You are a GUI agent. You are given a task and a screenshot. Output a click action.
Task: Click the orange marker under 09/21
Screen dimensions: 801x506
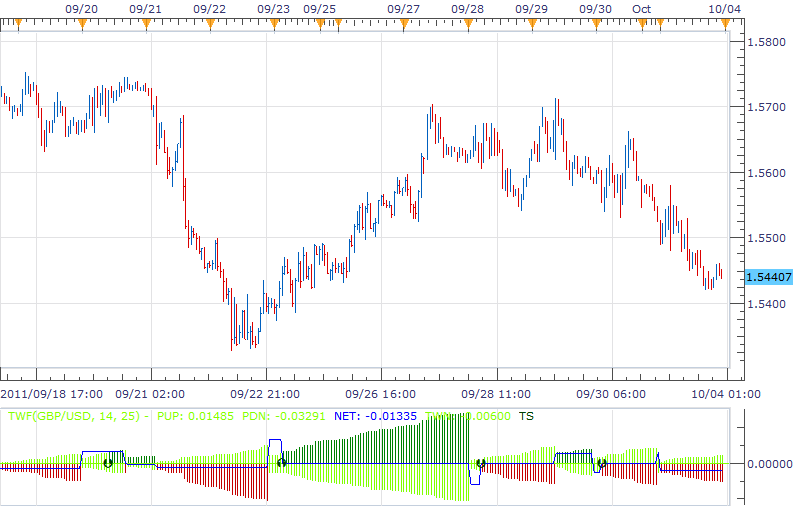(147, 23)
